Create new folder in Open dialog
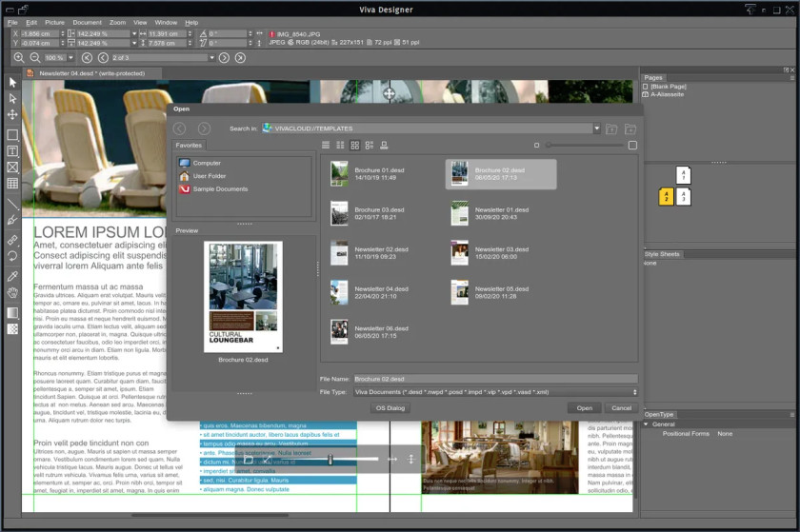 630,129
